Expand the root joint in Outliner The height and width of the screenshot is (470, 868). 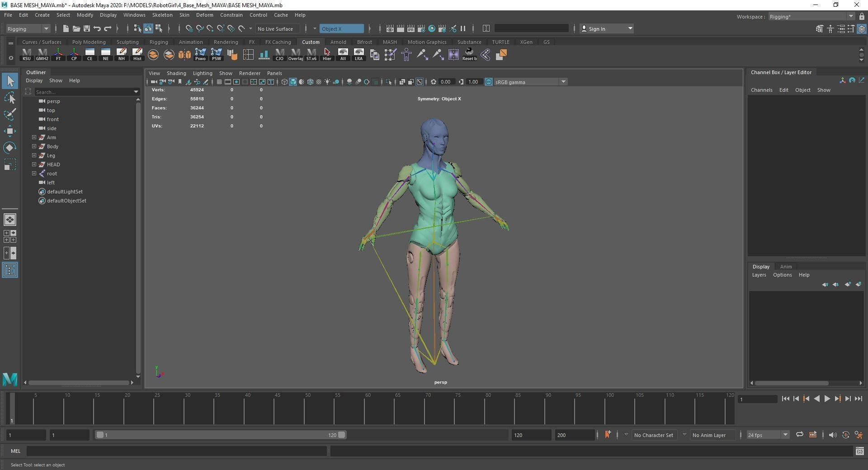pyautogui.click(x=34, y=173)
